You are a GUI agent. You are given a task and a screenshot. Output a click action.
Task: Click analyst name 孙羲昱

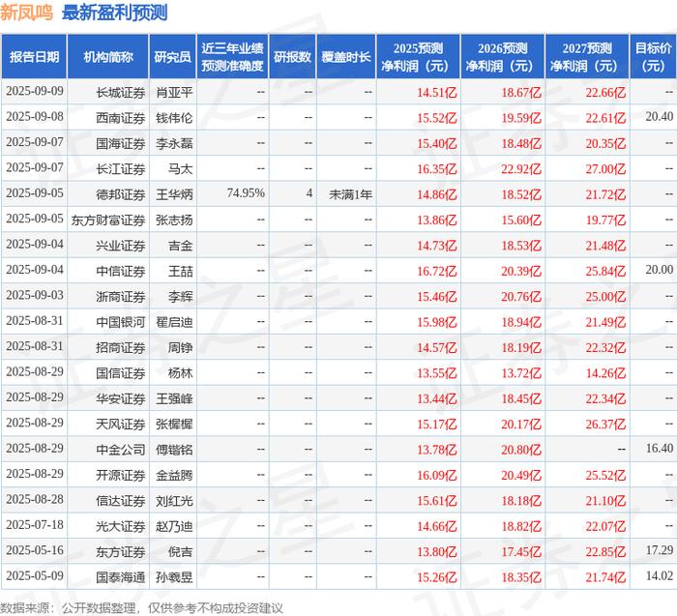coord(174,577)
